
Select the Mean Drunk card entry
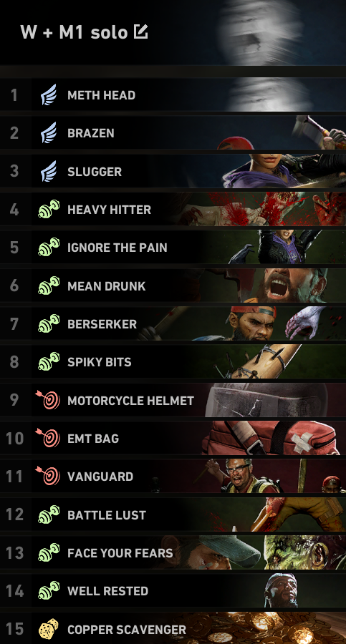(173, 286)
